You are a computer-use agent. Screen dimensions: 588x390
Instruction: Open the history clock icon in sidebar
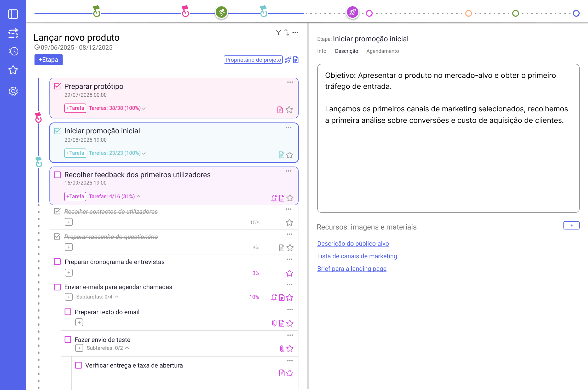pos(13,51)
